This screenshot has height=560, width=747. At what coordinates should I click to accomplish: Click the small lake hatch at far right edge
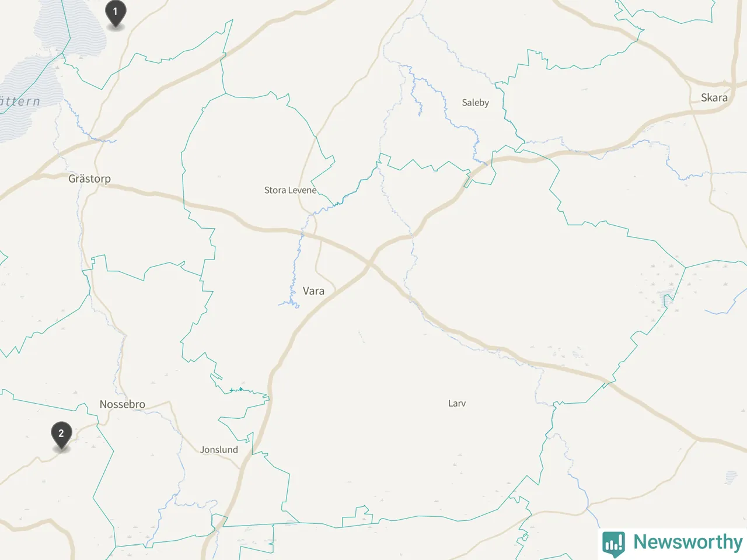point(731,477)
